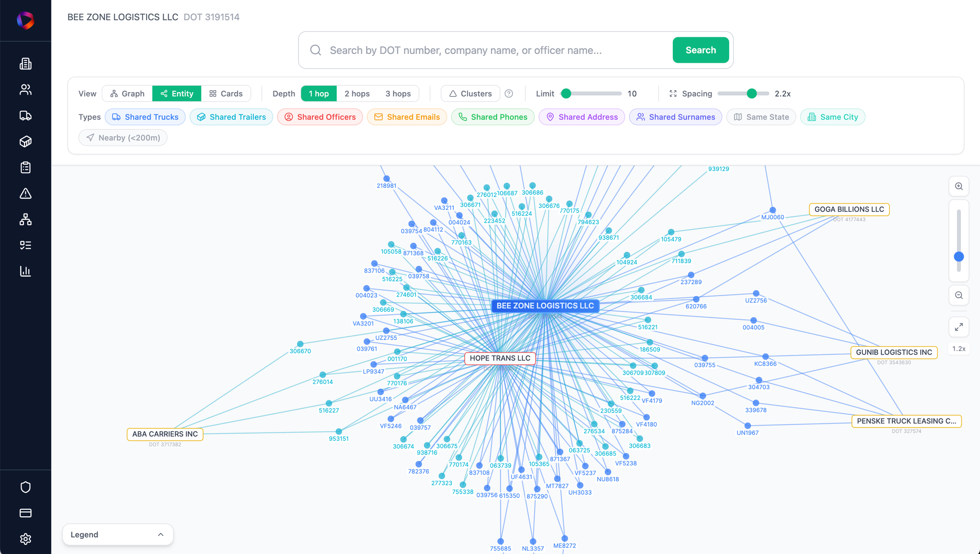Toggle the Same State filter chip
Image resolution: width=980 pixels, height=554 pixels.
click(761, 117)
